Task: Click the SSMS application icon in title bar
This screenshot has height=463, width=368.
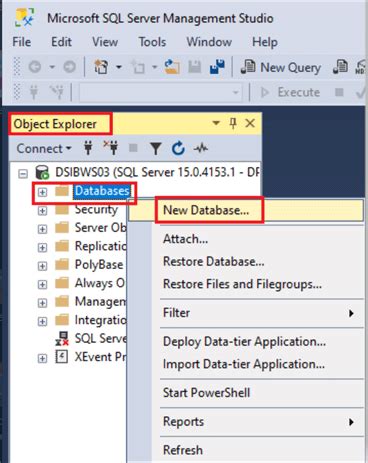Action: [x=24, y=18]
